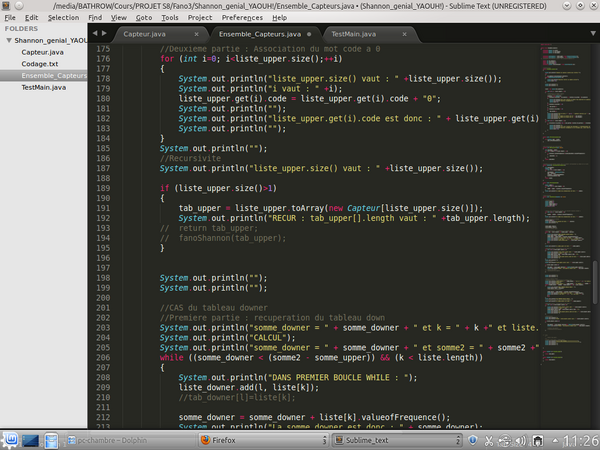Click the show desktop icon in taskbar
Image resolution: width=600 pixels, height=450 pixels.
point(30,440)
